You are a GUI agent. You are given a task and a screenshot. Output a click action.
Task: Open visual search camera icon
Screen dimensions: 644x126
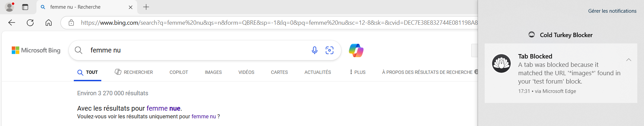point(329,50)
